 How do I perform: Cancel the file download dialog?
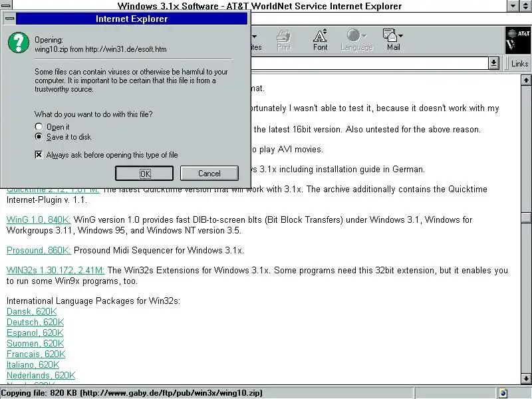click(x=209, y=174)
